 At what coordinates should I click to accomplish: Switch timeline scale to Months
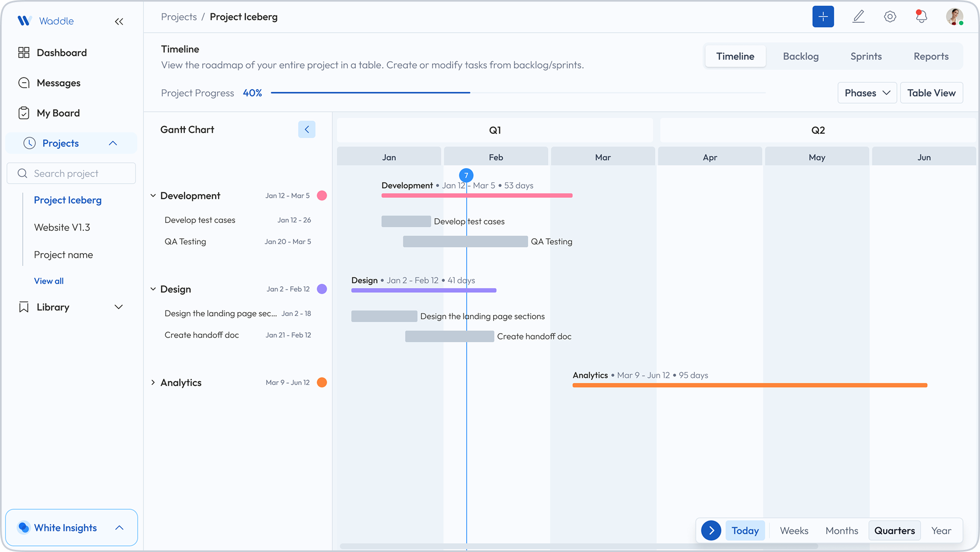841,530
